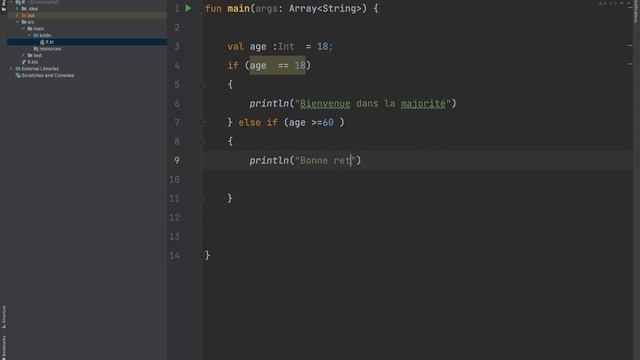This screenshot has width=640, height=360.
Task: Click the opening brace on line 5
Action: [230, 84]
